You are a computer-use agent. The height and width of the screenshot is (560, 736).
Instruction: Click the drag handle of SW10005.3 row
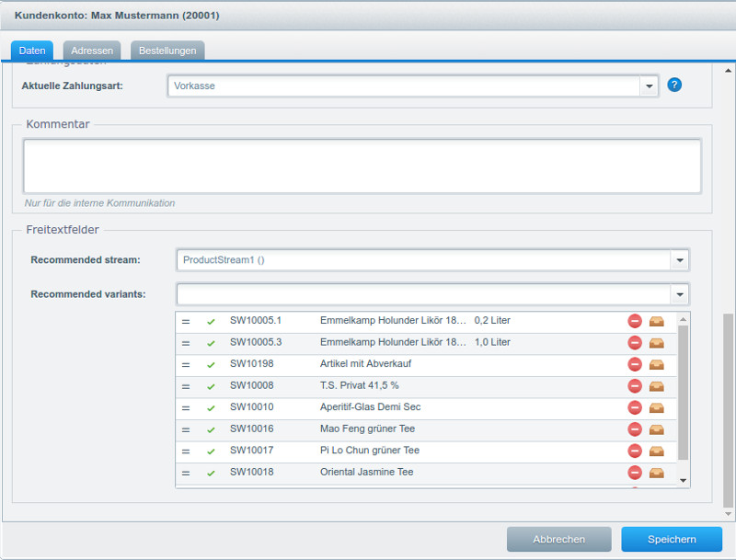(x=186, y=343)
